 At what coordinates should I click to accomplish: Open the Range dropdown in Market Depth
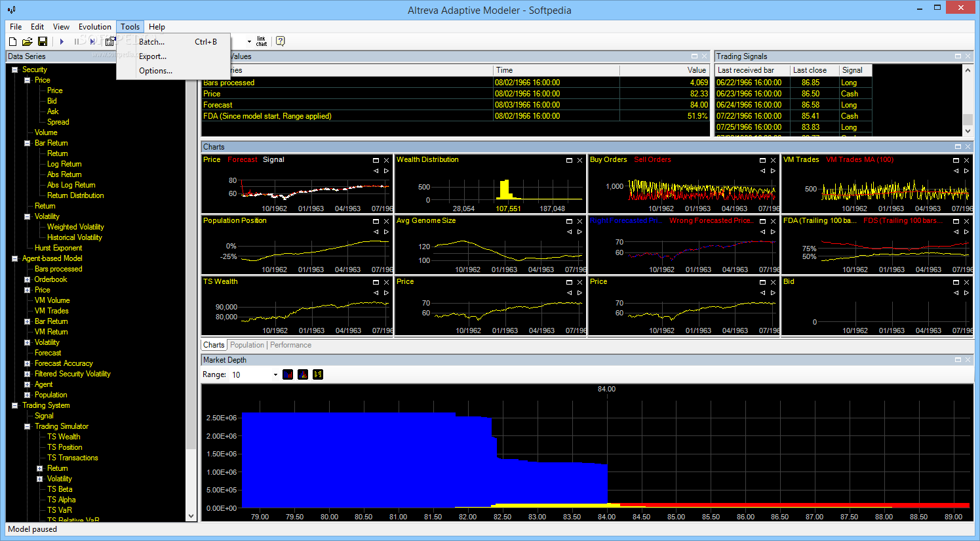tap(275, 375)
